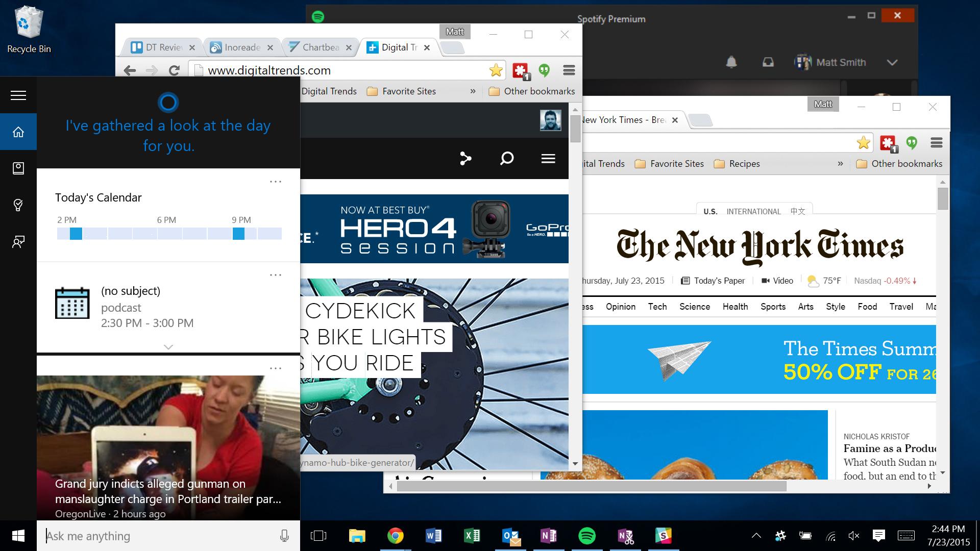Click the Outlook icon in taskbar

509,536
